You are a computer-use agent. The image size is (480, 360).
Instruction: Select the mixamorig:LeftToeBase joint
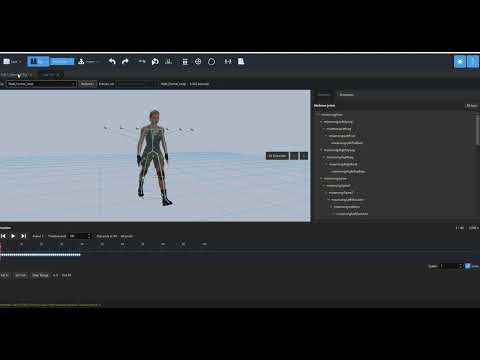point(347,143)
